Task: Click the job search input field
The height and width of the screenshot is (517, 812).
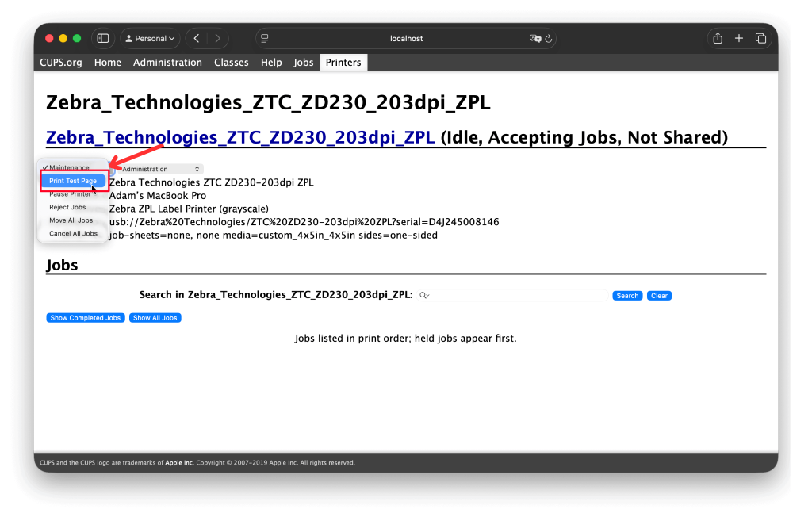Action: (519, 296)
